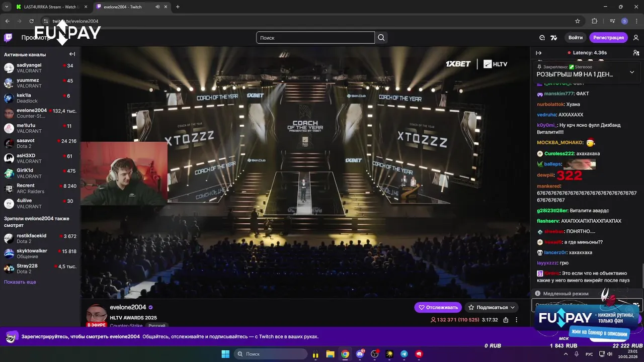644x362 pixels.
Task: Open Chrome three-dot menu
Action: pyautogui.click(x=636, y=21)
